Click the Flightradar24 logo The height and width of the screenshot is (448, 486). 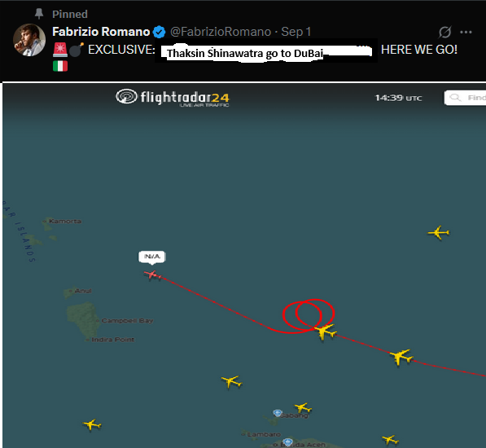point(173,98)
